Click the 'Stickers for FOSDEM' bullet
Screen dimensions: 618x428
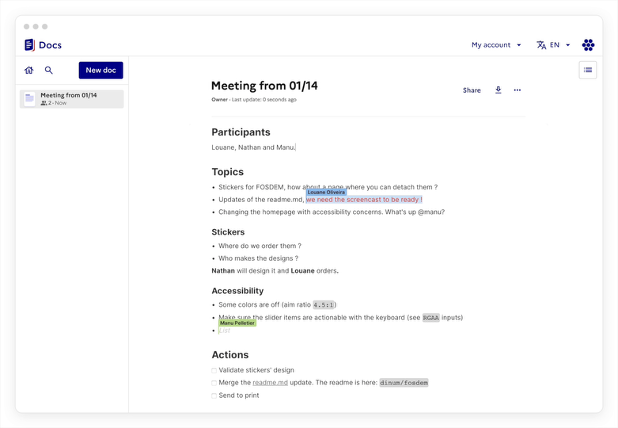pos(328,187)
